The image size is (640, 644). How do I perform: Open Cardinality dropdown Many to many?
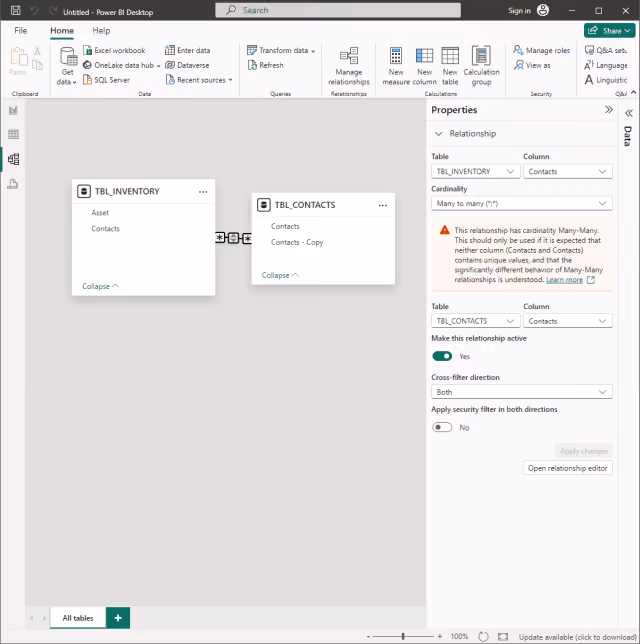(x=522, y=203)
